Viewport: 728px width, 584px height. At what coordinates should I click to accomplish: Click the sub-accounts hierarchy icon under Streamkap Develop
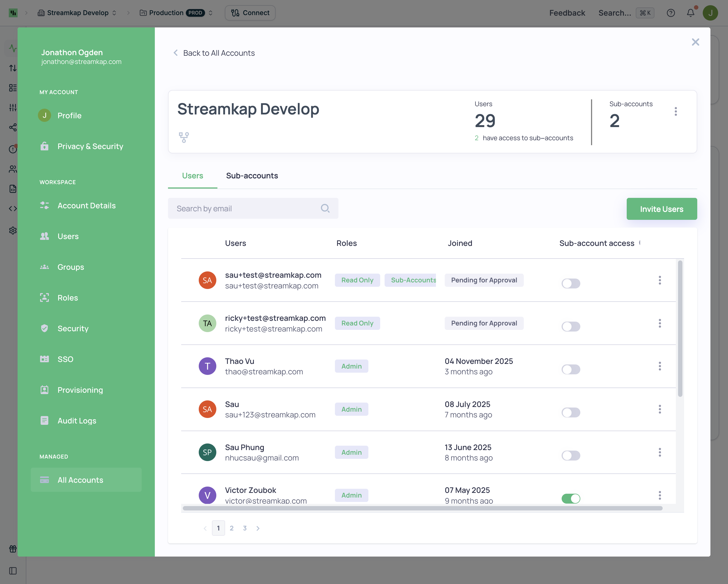pyautogui.click(x=184, y=137)
